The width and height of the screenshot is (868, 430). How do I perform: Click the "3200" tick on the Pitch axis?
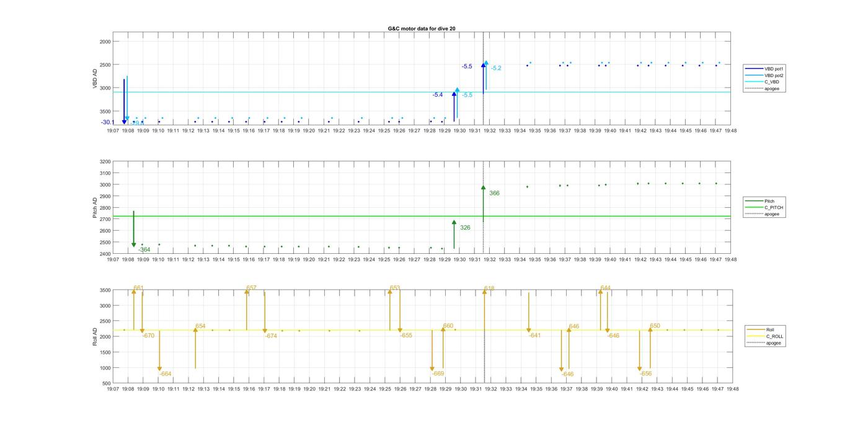coord(105,161)
